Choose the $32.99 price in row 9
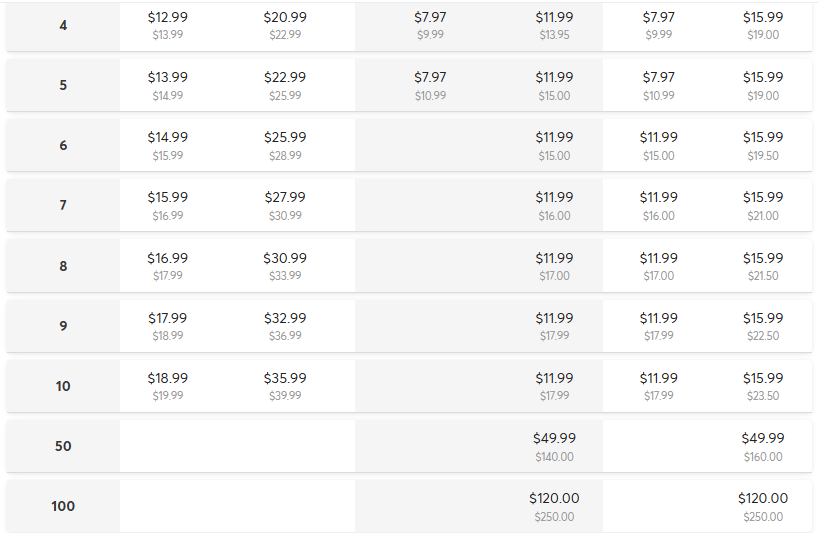Screen dimensions: 818x533 coord(285,318)
